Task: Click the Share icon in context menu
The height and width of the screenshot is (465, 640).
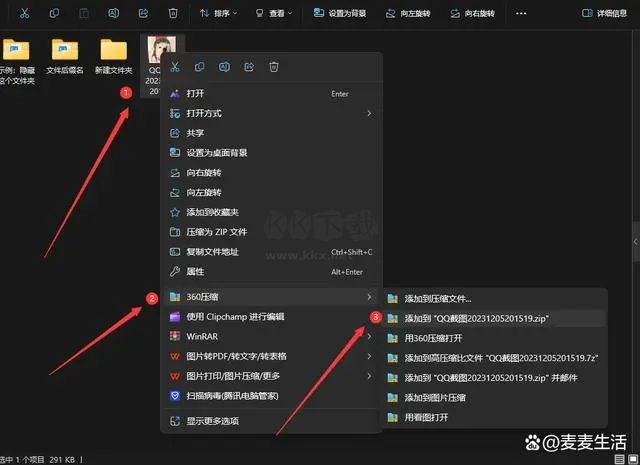Action: coord(249,67)
